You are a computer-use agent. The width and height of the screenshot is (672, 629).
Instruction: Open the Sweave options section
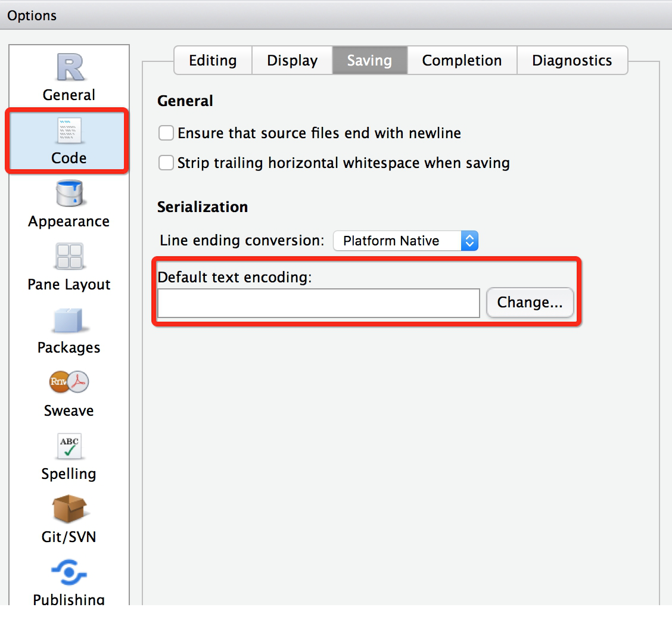(x=69, y=394)
